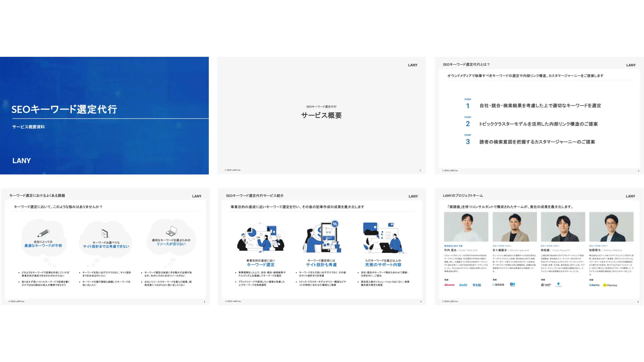Click the 最適なキーワードが不明 blue text

pos(43,246)
